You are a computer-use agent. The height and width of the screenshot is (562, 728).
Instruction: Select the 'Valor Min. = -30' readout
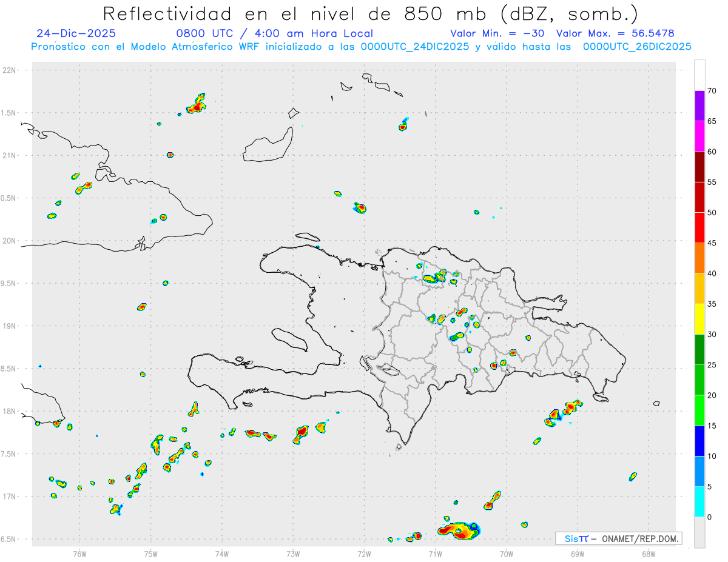coord(499,33)
